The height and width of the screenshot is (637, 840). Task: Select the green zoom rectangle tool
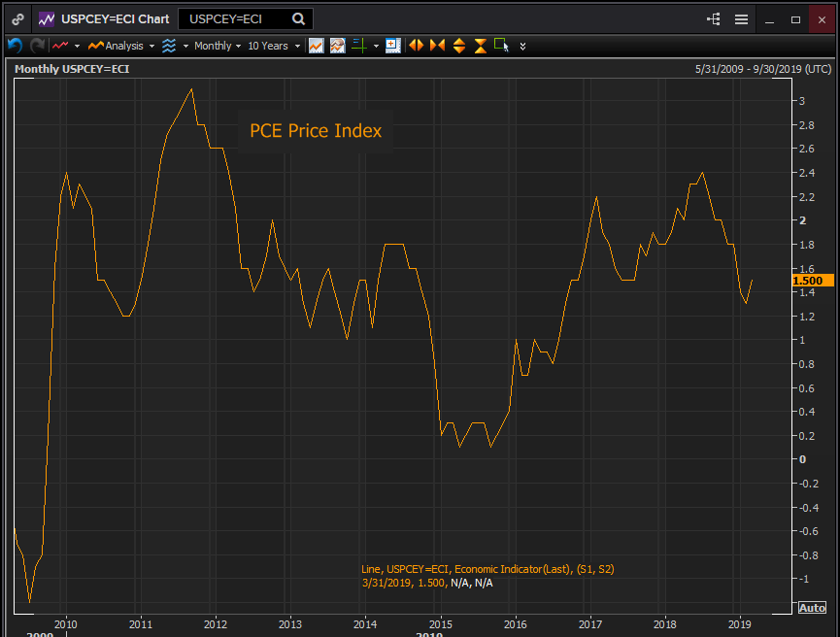pos(501,45)
